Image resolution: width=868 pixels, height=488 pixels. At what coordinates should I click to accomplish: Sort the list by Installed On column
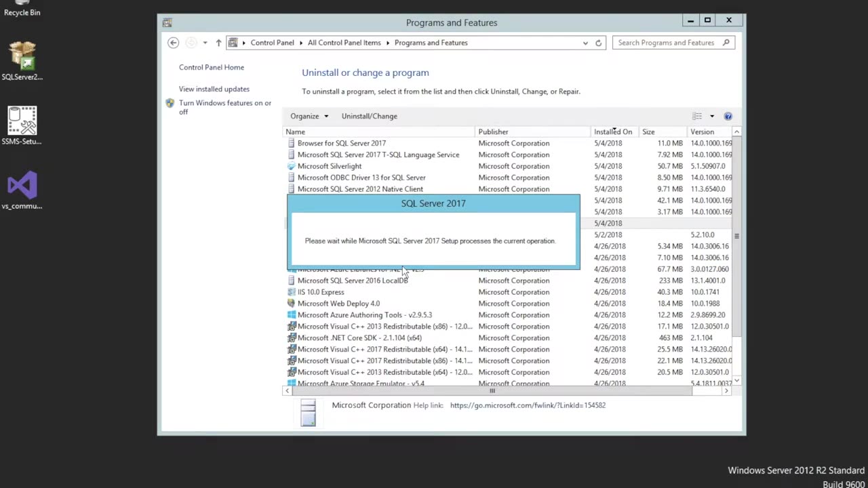614,132
